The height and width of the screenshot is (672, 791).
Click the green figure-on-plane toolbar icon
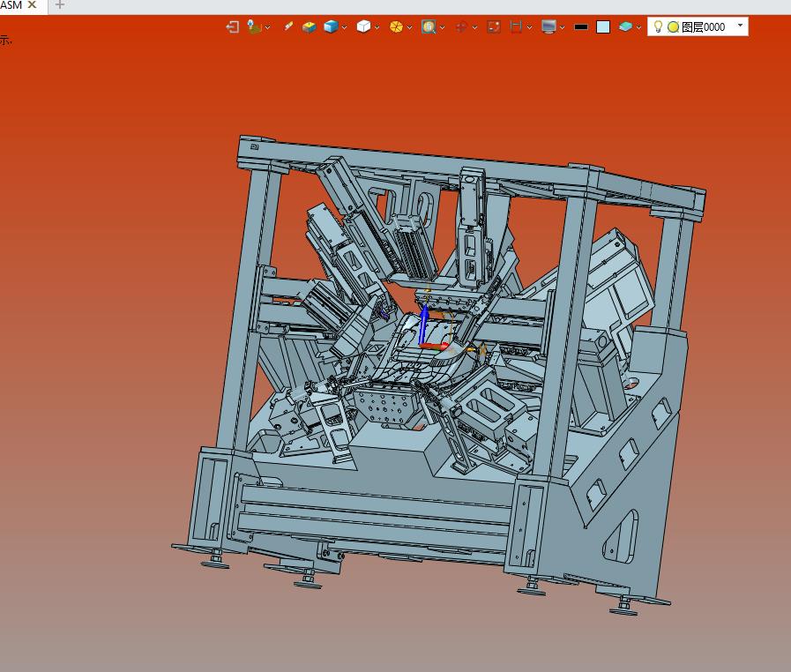(x=254, y=26)
